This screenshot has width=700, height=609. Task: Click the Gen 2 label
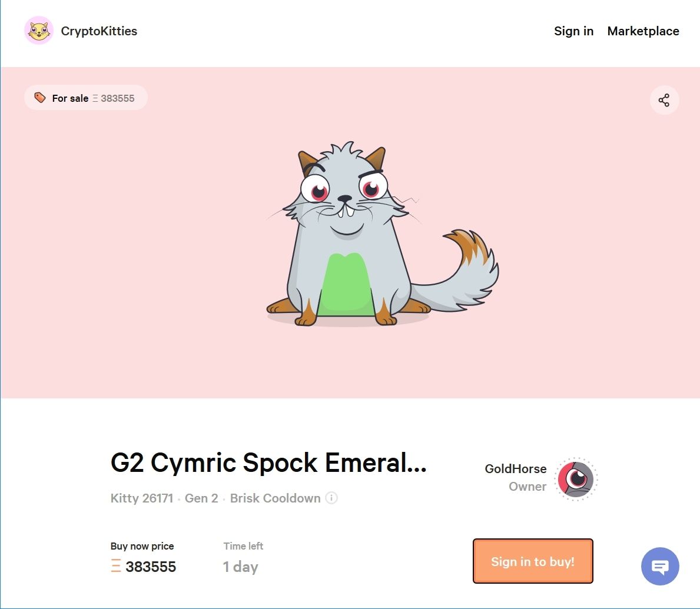[201, 498]
